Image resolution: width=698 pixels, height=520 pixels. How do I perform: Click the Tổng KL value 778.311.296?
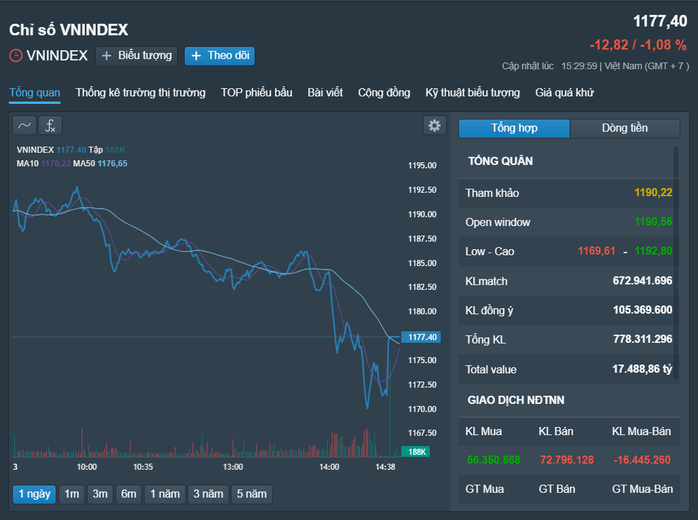click(642, 339)
